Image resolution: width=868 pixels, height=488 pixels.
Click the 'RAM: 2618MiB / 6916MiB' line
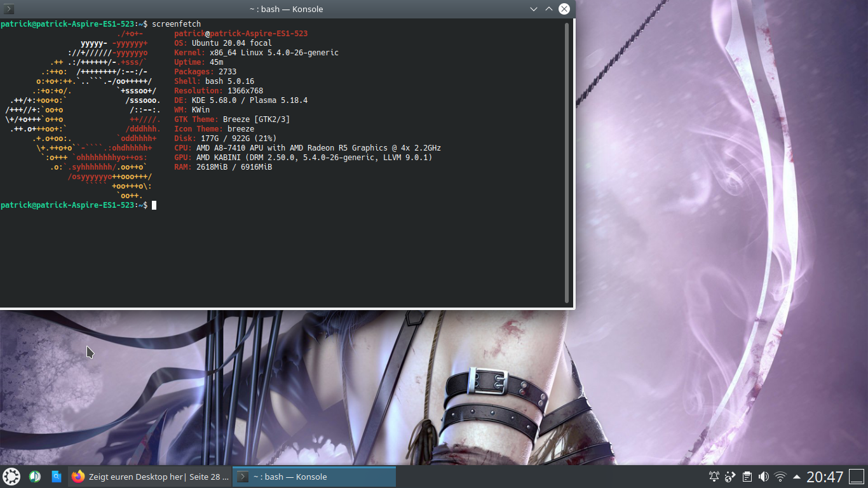click(x=223, y=167)
